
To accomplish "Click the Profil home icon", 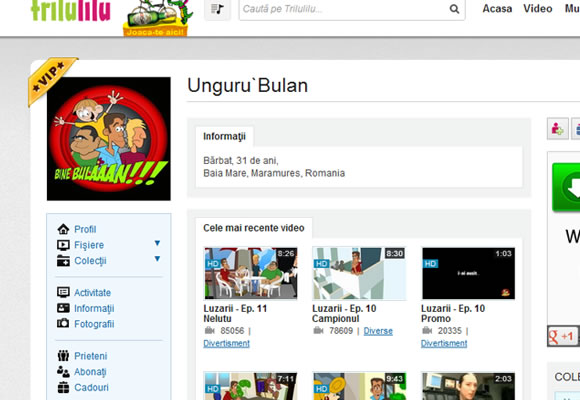I will coord(63,229).
